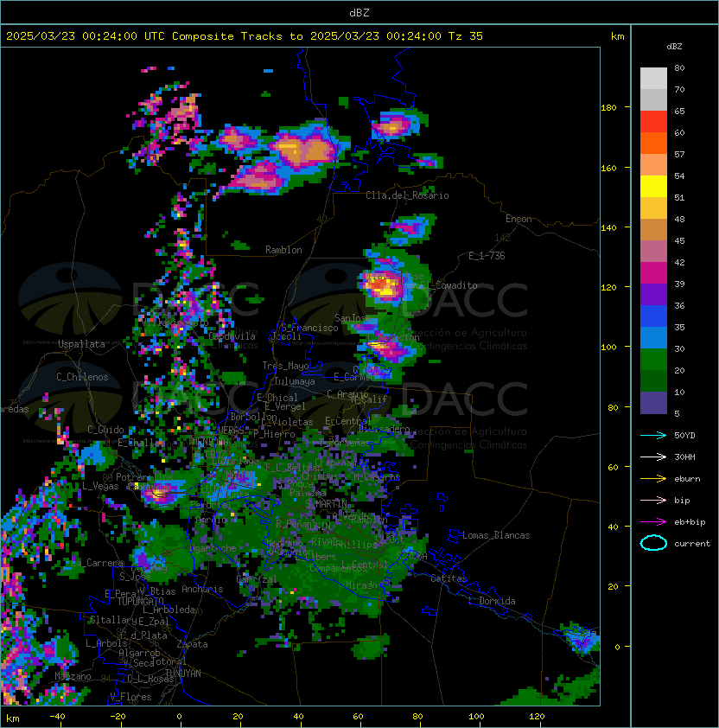Pick the light blue swatch below 35 dBZ
The image size is (719, 728).
[x=653, y=338]
